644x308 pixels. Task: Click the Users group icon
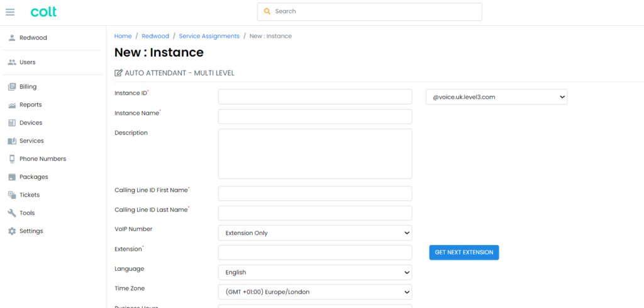click(x=12, y=62)
